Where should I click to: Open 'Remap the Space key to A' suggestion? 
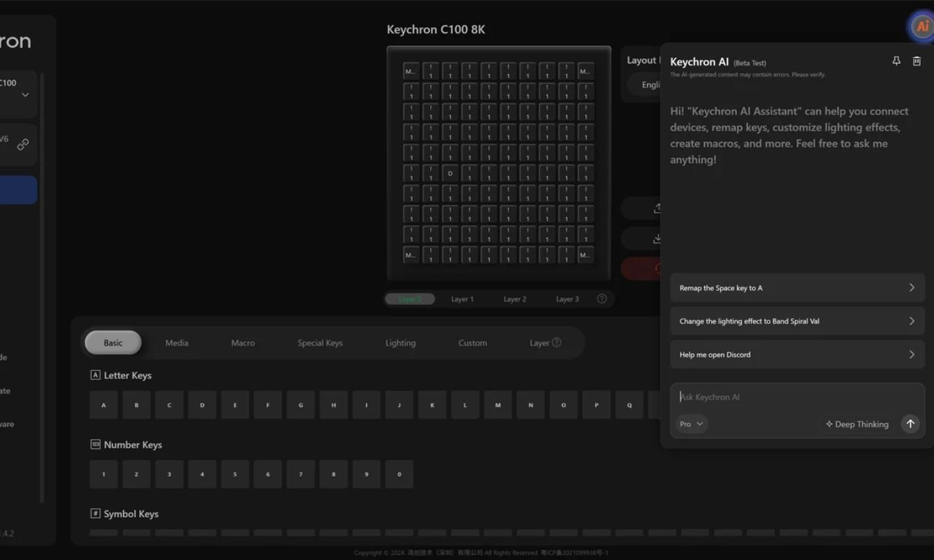tap(797, 288)
